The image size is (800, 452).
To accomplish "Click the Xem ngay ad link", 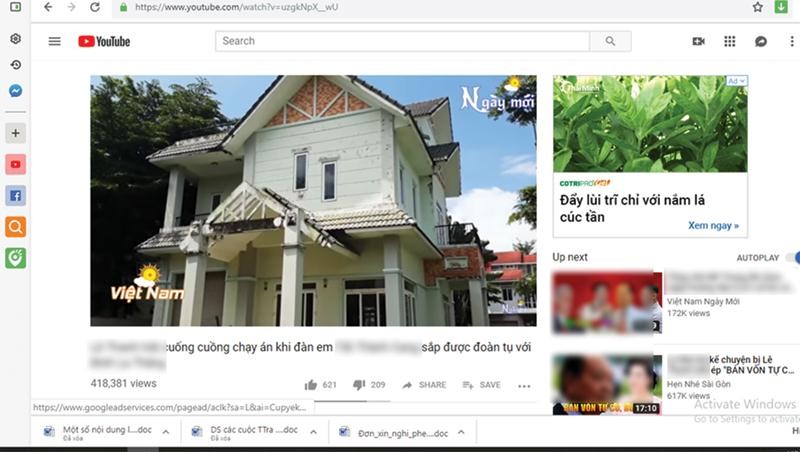I will click(713, 225).
